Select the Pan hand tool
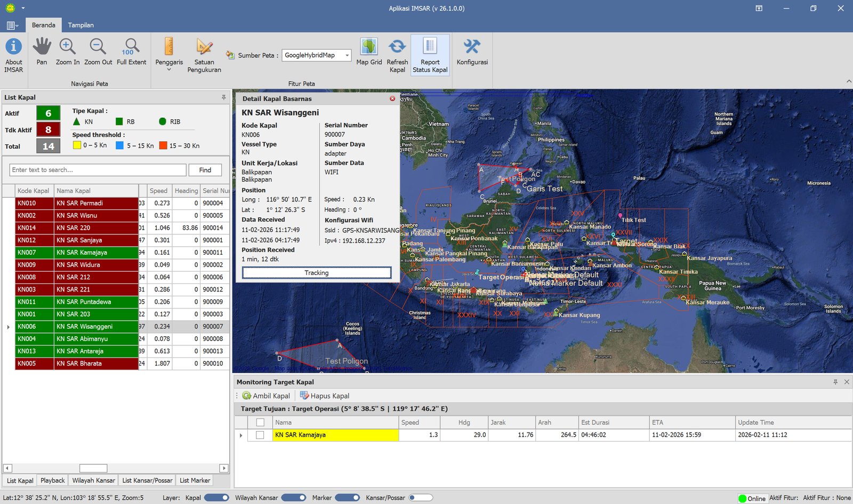This screenshot has height=504, width=853. [42, 52]
